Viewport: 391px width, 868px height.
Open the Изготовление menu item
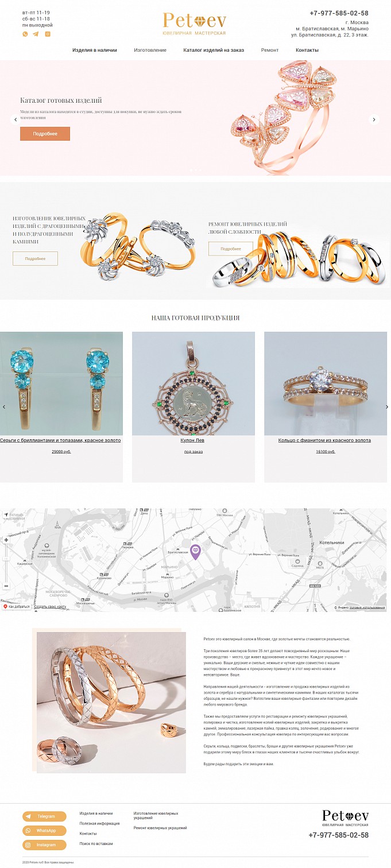click(x=150, y=50)
